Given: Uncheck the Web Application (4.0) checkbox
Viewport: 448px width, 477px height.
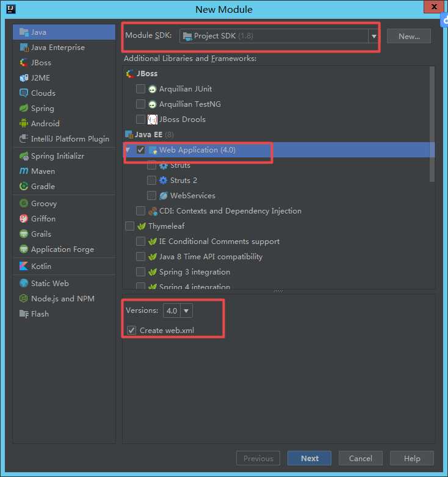Looking at the screenshot, I should pos(140,149).
